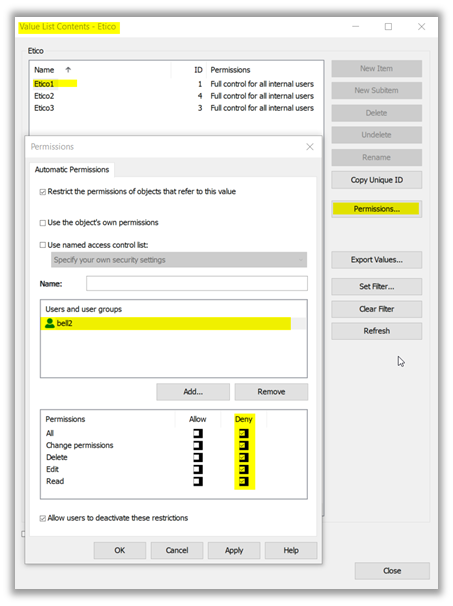Image resolution: width=453 pixels, height=606 pixels.
Task: Uncheck the Deny box for Edit
Action: [244, 469]
